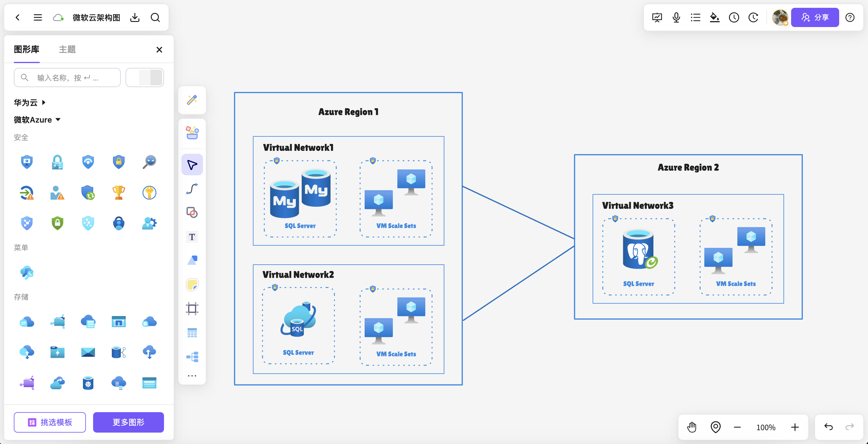Toggle the switch beside the search box
This screenshot has width=868, height=444.
pos(145,78)
